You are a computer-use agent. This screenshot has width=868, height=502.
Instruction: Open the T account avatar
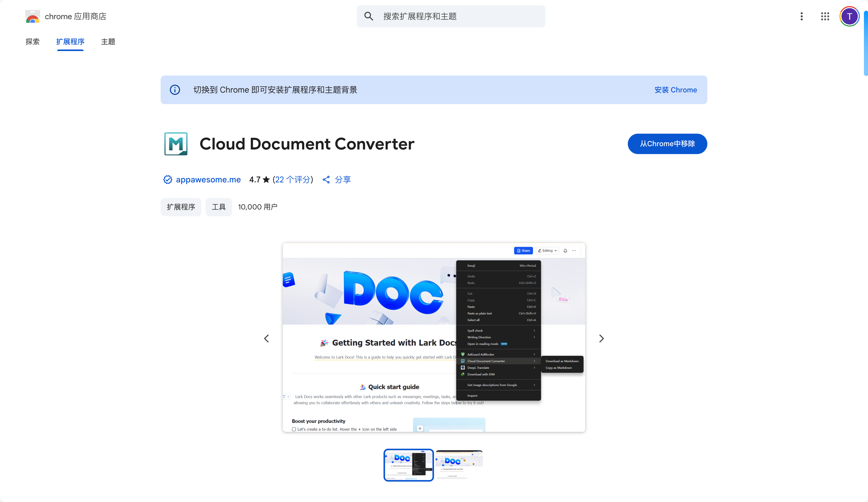pos(849,16)
